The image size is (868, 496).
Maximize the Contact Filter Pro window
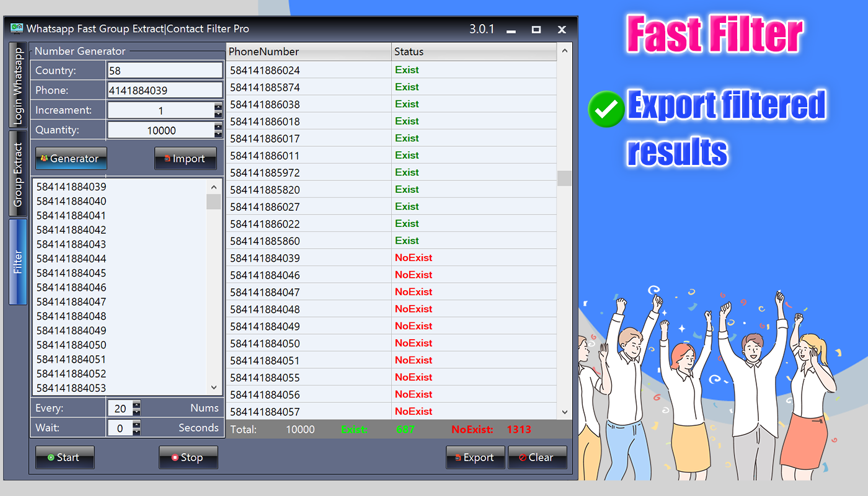point(536,29)
